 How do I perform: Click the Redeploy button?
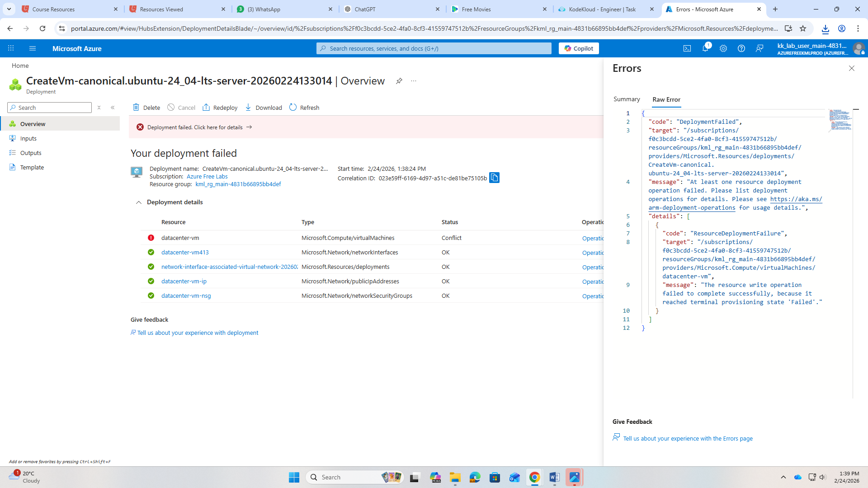[x=220, y=108]
